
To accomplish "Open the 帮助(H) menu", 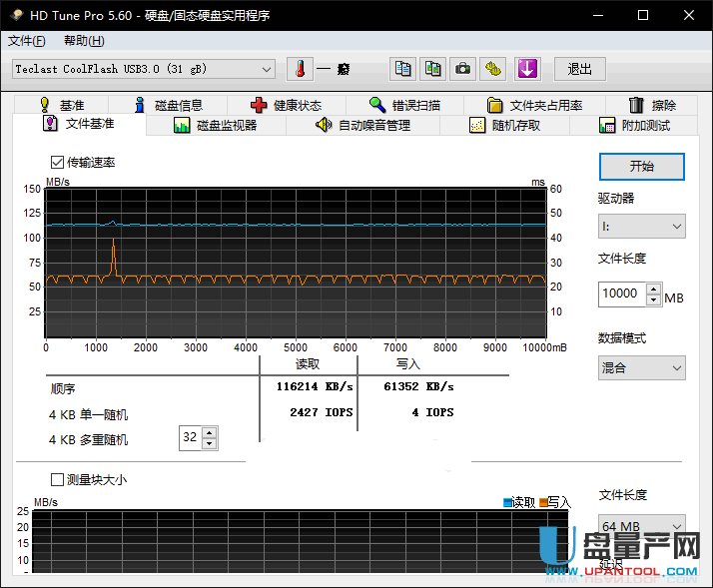I will tap(83, 41).
